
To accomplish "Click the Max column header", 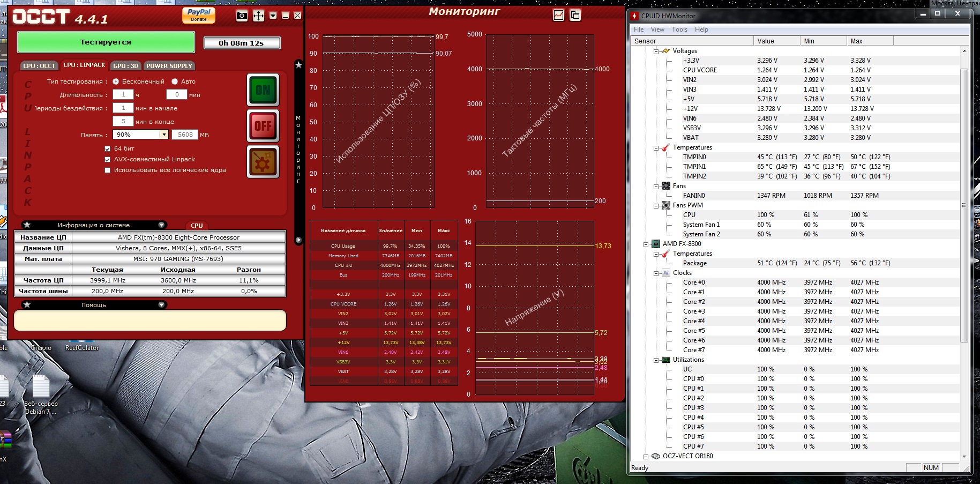I will [870, 41].
